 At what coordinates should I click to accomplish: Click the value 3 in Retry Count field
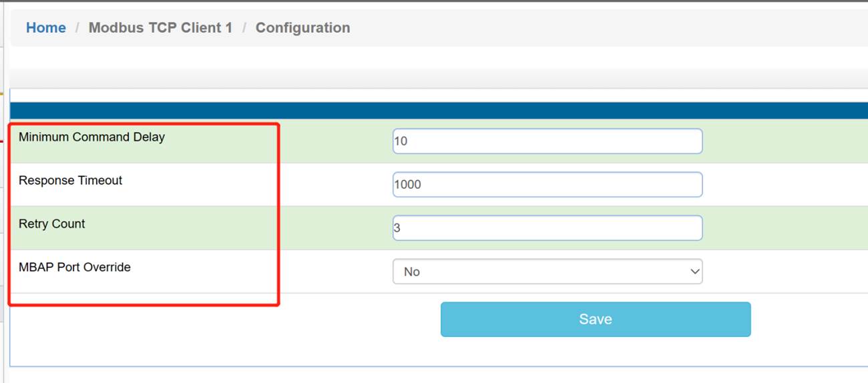point(397,228)
